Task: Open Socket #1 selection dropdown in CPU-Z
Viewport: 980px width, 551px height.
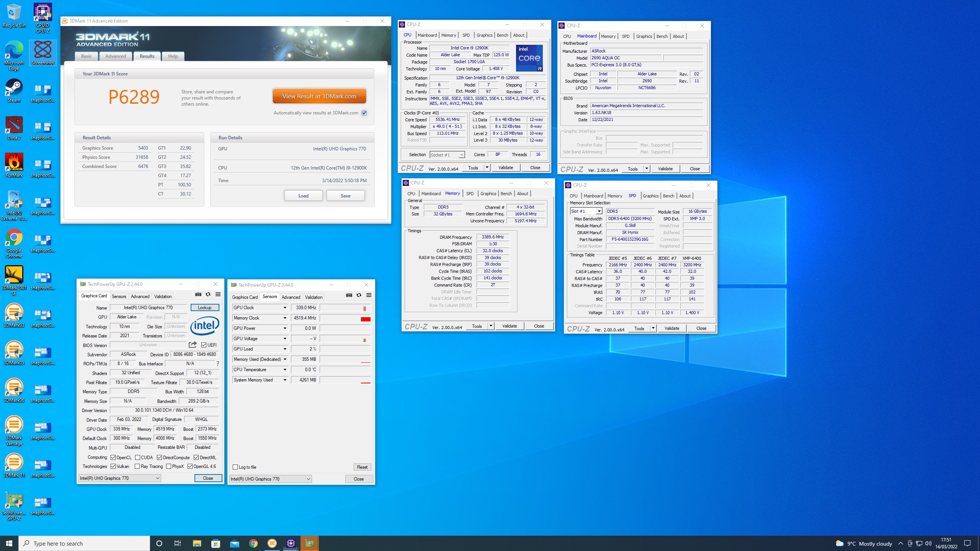Action: point(447,155)
